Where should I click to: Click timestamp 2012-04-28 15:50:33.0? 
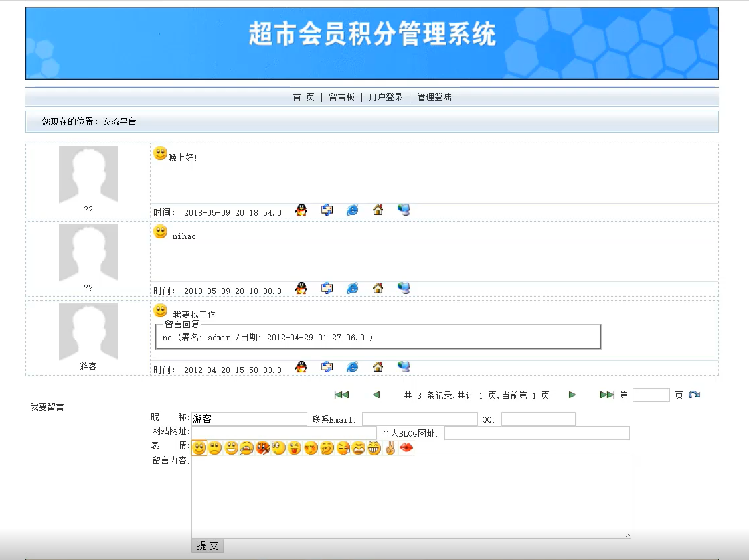click(232, 370)
